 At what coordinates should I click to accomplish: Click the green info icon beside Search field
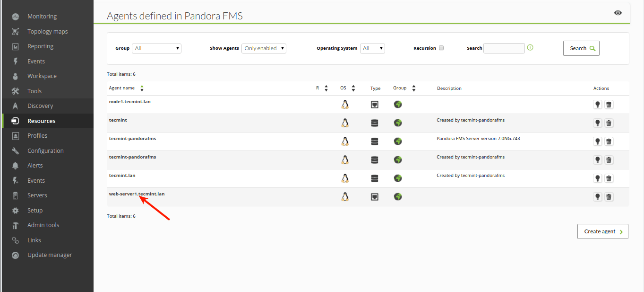(x=530, y=47)
